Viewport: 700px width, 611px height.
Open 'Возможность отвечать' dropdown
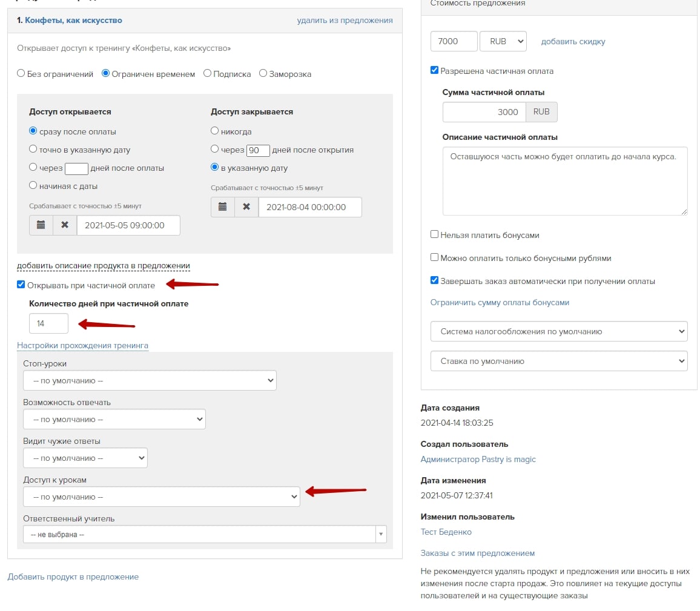tap(114, 420)
